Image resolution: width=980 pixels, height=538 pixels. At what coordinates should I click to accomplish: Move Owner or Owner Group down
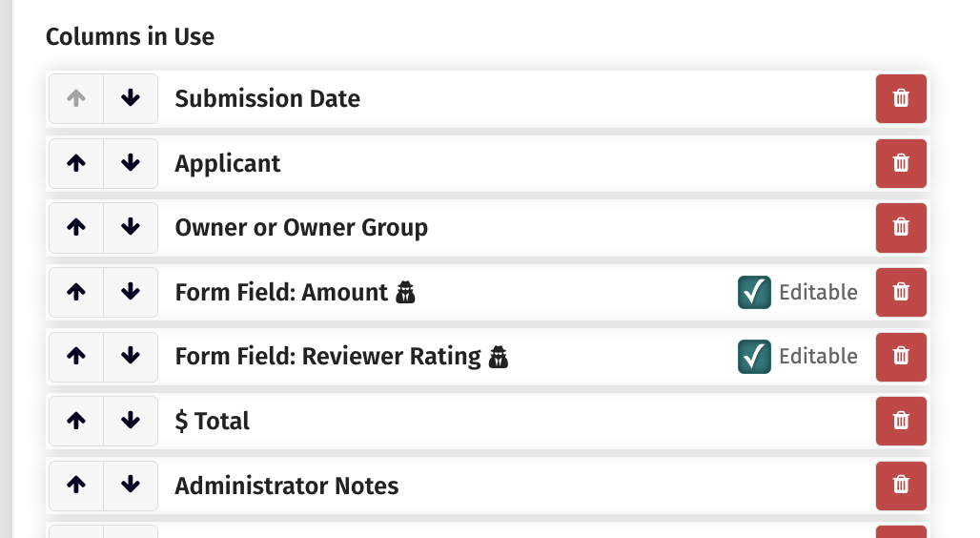tap(131, 228)
